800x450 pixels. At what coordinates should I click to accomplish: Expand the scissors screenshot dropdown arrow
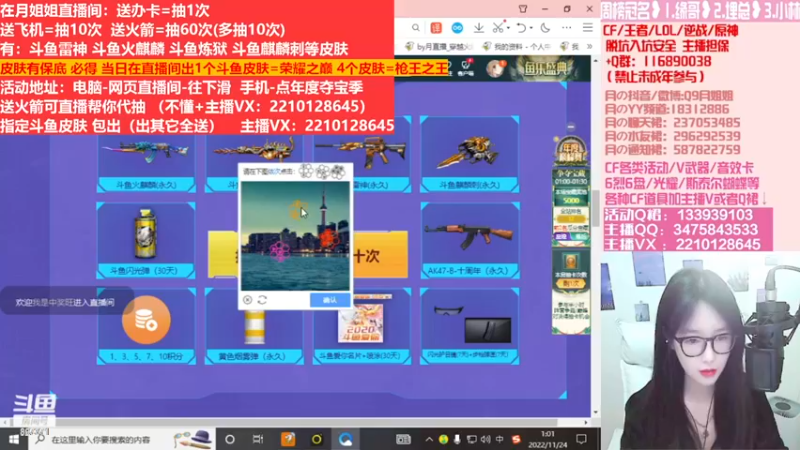click(x=508, y=28)
